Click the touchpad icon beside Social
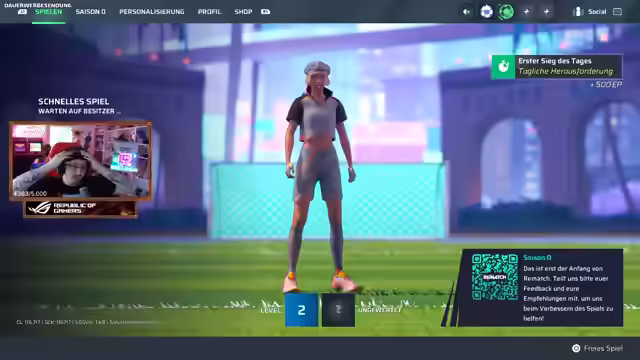This screenshot has width=640, height=360. pos(617,12)
